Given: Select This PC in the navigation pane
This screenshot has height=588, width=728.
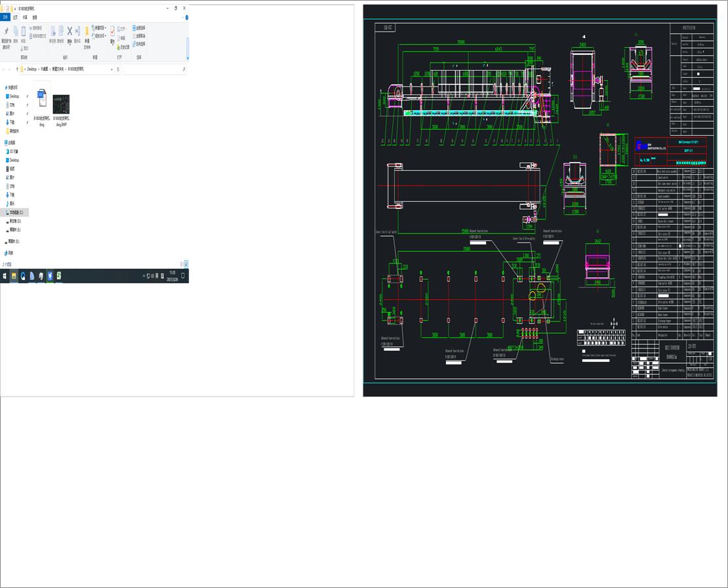Looking at the screenshot, I should pyautogui.click(x=10, y=142).
